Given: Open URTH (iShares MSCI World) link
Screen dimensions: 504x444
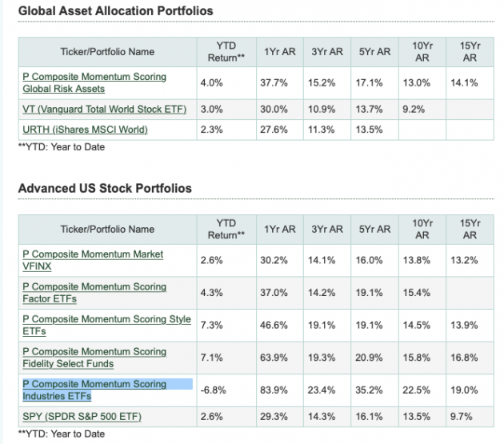Looking at the screenshot, I should (x=85, y=130).
